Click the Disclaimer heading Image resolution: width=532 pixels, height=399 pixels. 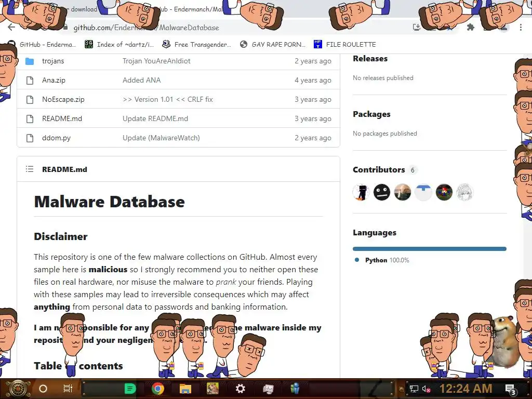click(x=61, y=236)
